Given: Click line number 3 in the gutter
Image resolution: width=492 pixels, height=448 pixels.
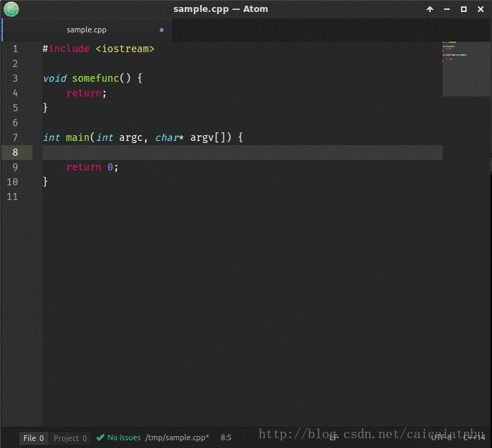Looking at the screenshot, I should point(15,78).
